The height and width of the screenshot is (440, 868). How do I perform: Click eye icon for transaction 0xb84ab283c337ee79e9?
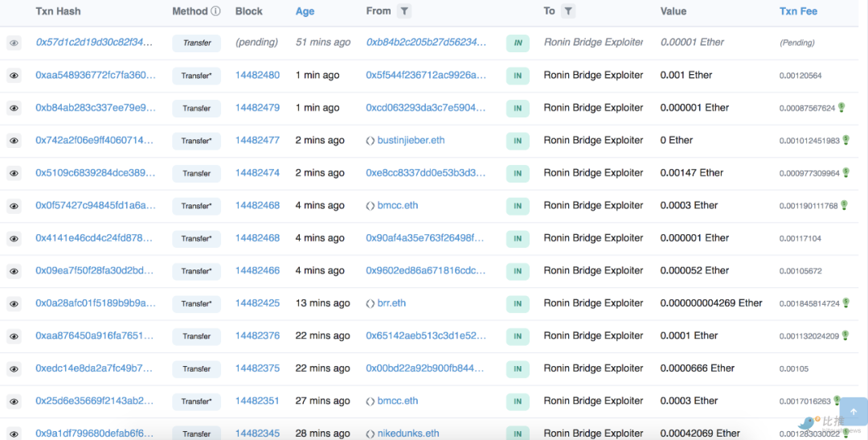[x=14, y=108]
